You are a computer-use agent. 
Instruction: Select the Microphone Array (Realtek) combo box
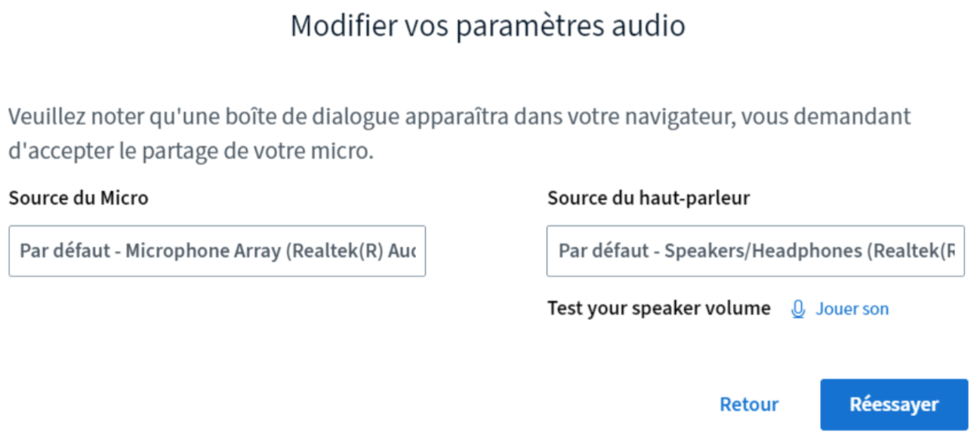(217, 251)
